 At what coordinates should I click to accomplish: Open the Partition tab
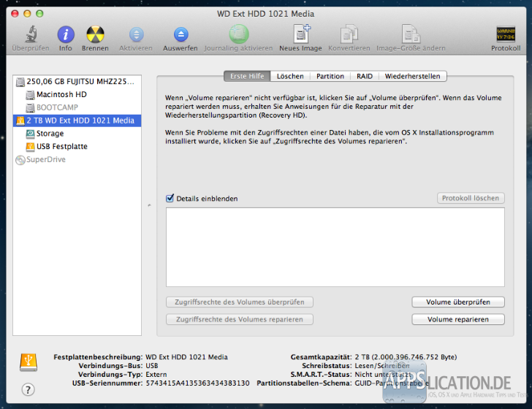[x=330, y=76]
